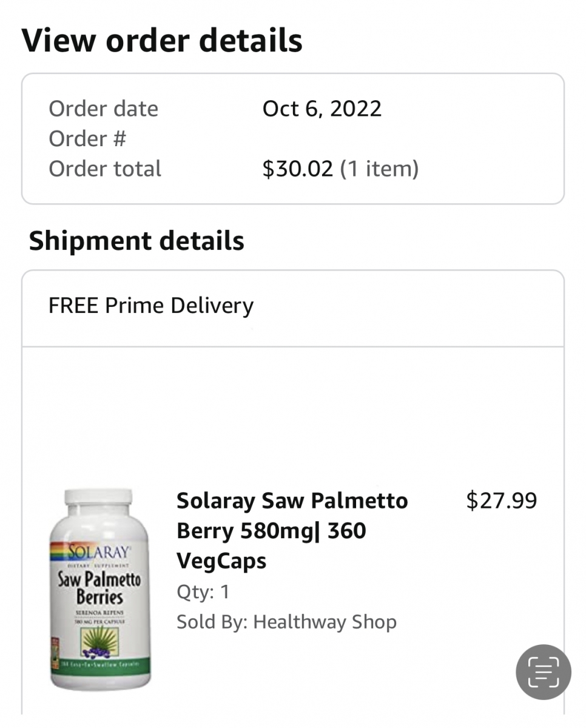Click Saw Palmetto Berries label on bottle
The width and height of the screenshot is (586, 728).
[x=99, y=587]
